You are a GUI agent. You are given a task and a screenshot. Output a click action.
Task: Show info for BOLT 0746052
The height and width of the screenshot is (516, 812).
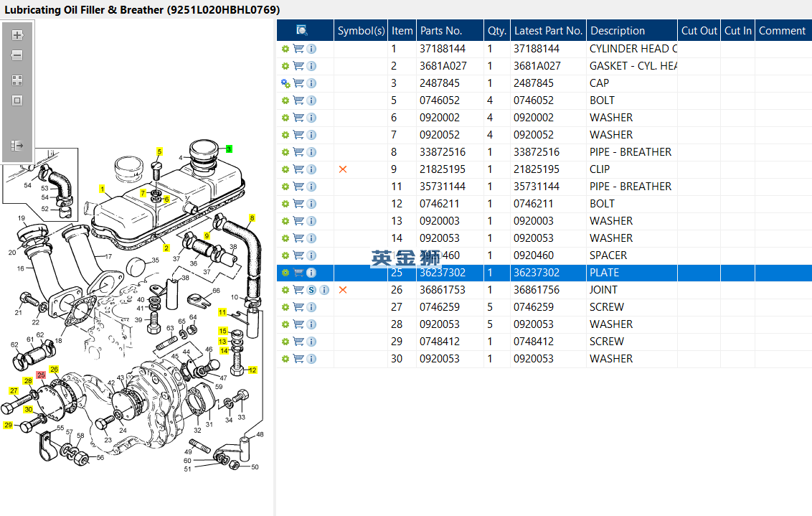[x=311, y=100]
